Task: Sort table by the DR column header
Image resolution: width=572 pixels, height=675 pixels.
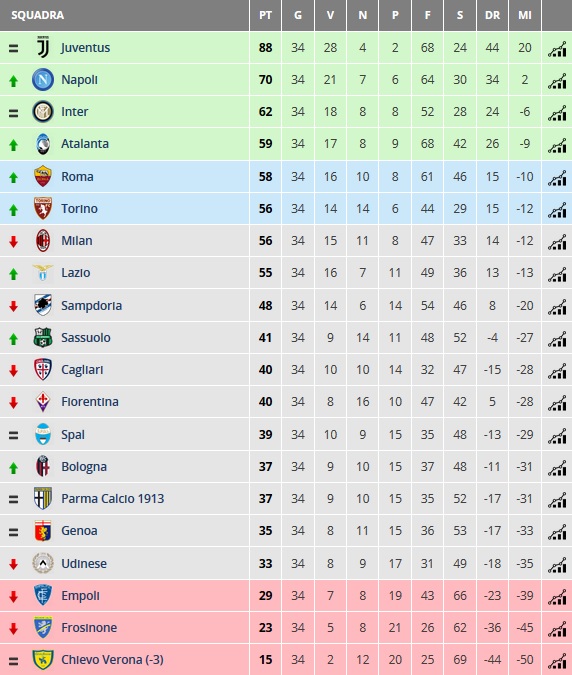Action: point(492,15)
